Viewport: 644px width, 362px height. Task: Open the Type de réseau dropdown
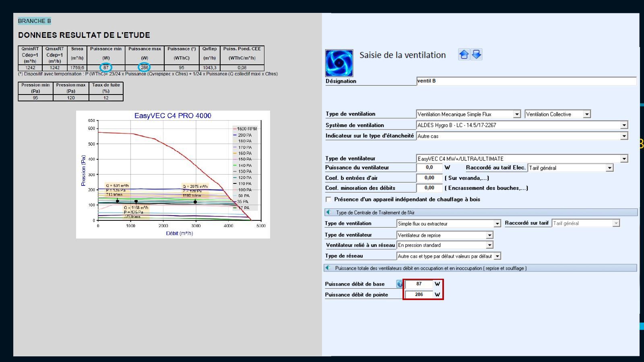coord(497,256)
